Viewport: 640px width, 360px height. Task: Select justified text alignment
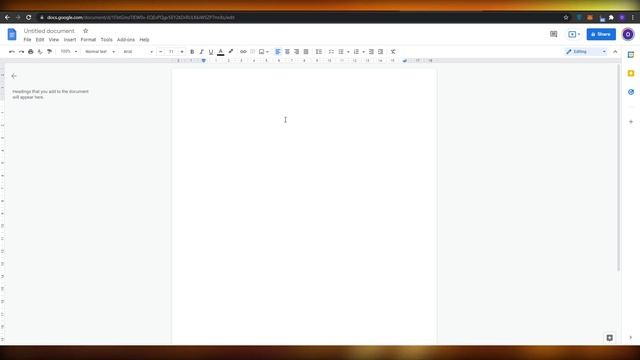(306, 52)
